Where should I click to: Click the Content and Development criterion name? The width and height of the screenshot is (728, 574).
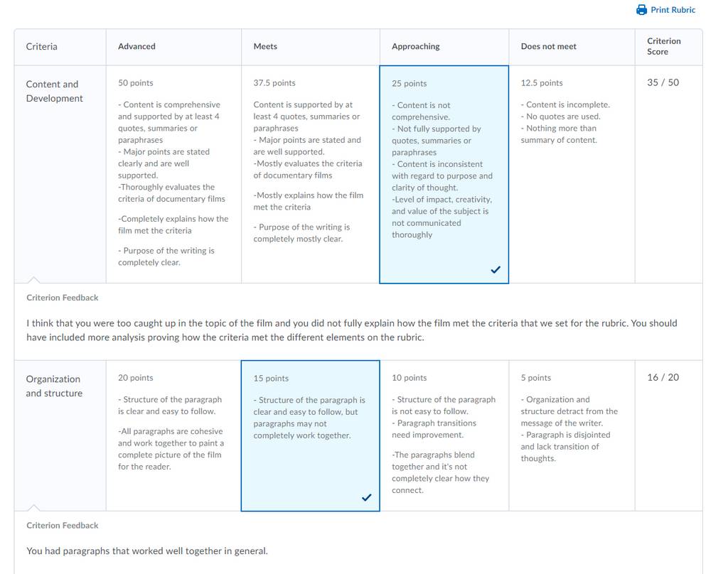(x=54, y=92)
